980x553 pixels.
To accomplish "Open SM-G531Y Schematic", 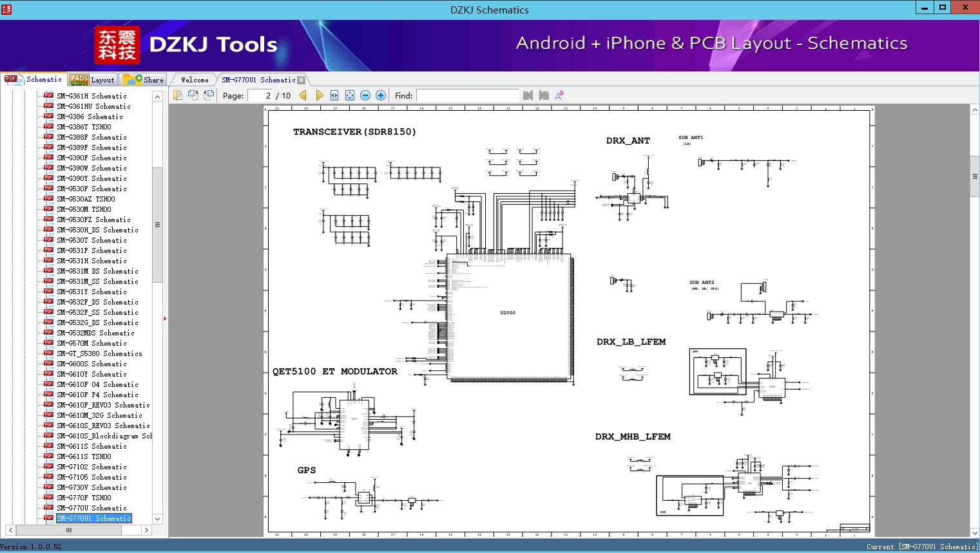I will 91,292.
